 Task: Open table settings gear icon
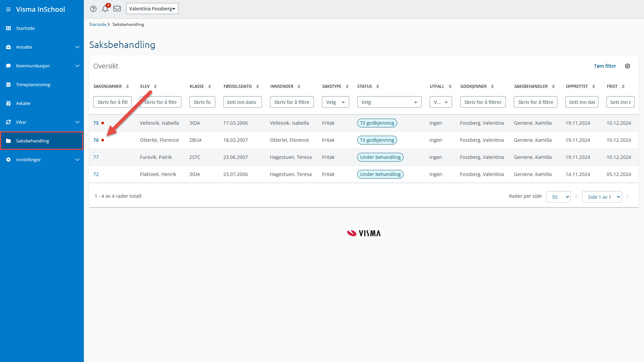pyautogui.click(x=628, y=66)
